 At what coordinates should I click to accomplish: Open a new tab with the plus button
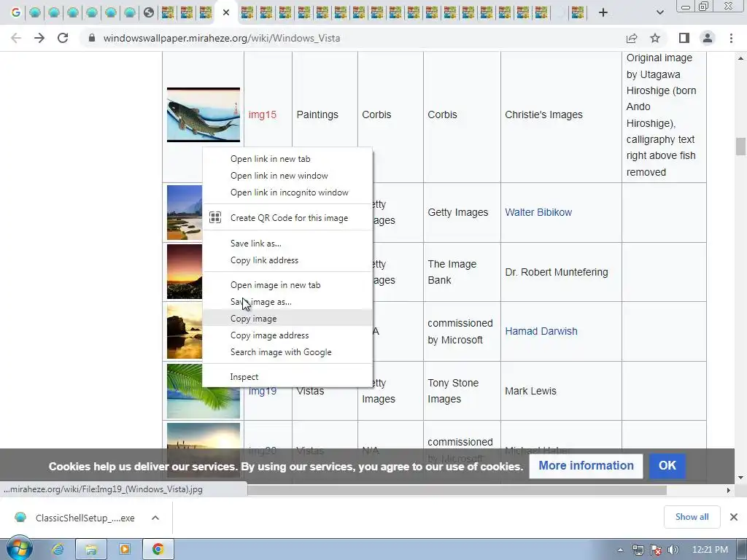tap(603, 12)
